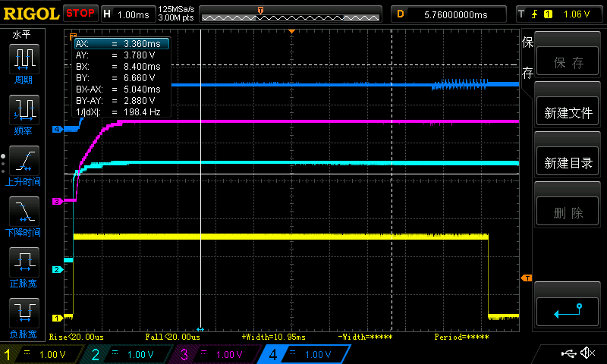Click the channel 2 ground marker
Image resolution: width=607 pixels, height=364 pixels.
pos(58,270)
